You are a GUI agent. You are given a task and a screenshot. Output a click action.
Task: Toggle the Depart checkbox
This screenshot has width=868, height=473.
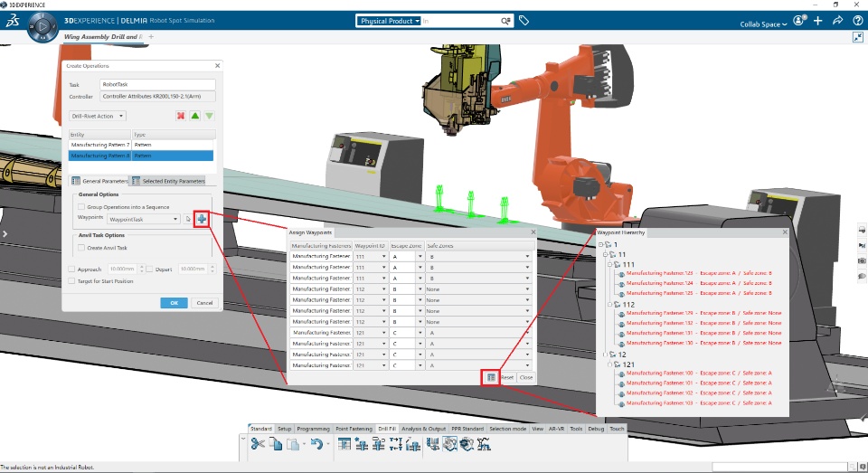coord(149,270)
